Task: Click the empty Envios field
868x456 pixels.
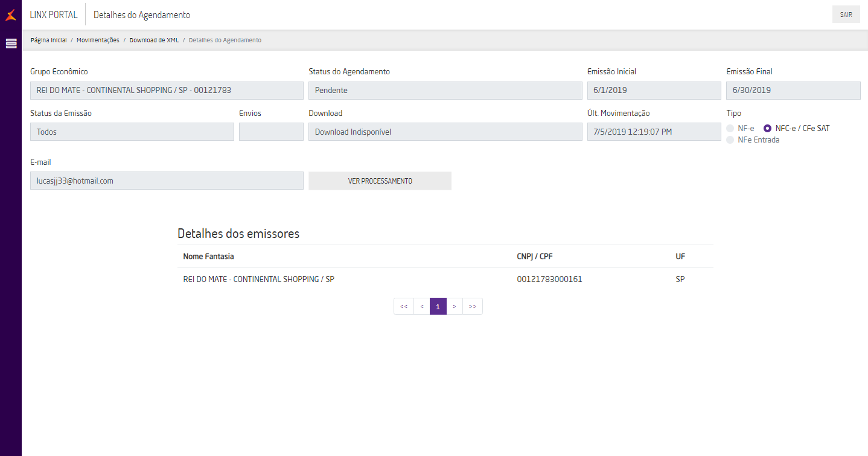Action: coord(271,132)
